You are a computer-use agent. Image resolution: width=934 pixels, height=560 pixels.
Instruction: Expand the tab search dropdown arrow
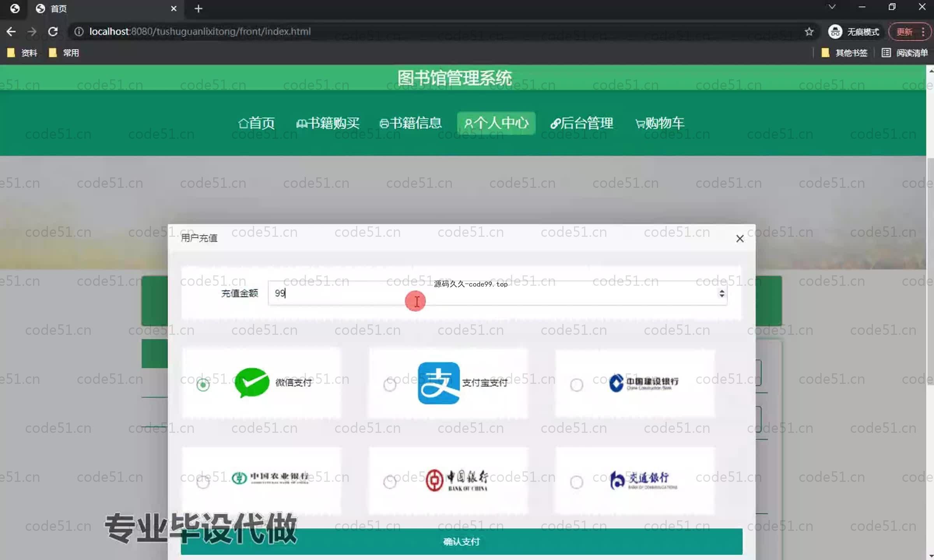coord(832,7)
